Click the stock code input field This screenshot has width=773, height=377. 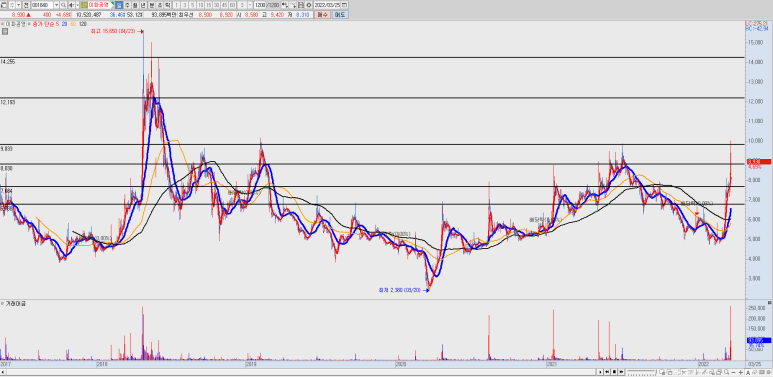click(42, 4)
